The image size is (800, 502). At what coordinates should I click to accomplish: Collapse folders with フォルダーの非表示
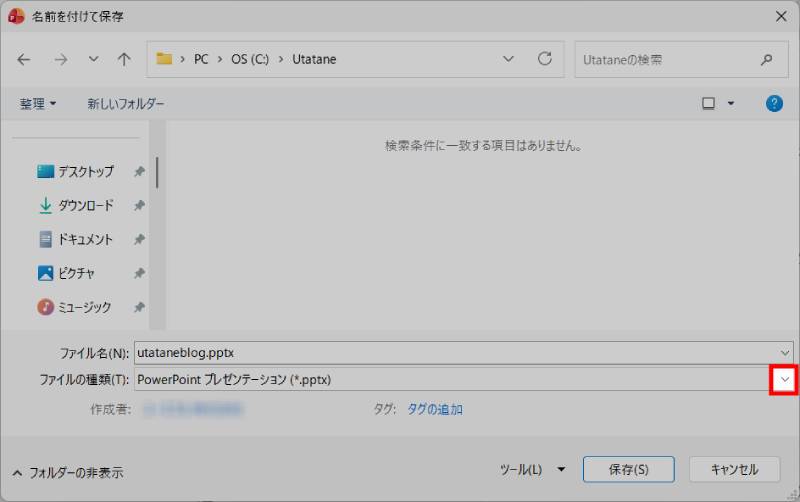click(x=68, y=473)
